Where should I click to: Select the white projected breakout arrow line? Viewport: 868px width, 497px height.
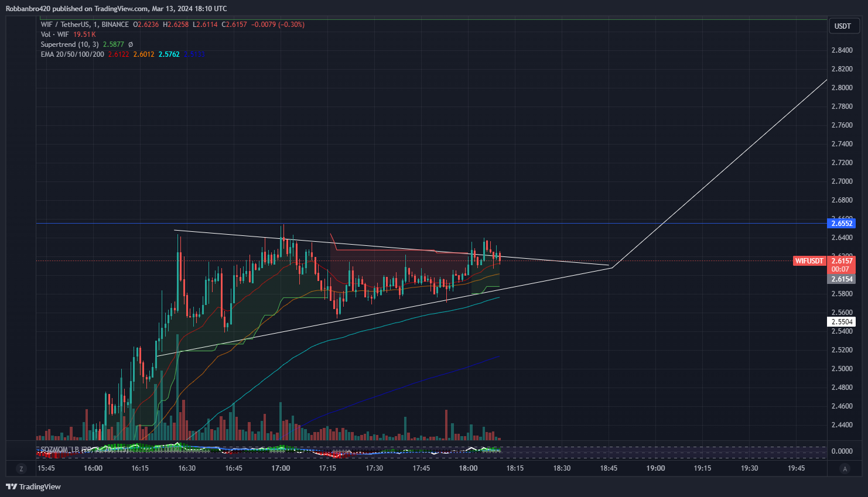click(x=719, y=174)
